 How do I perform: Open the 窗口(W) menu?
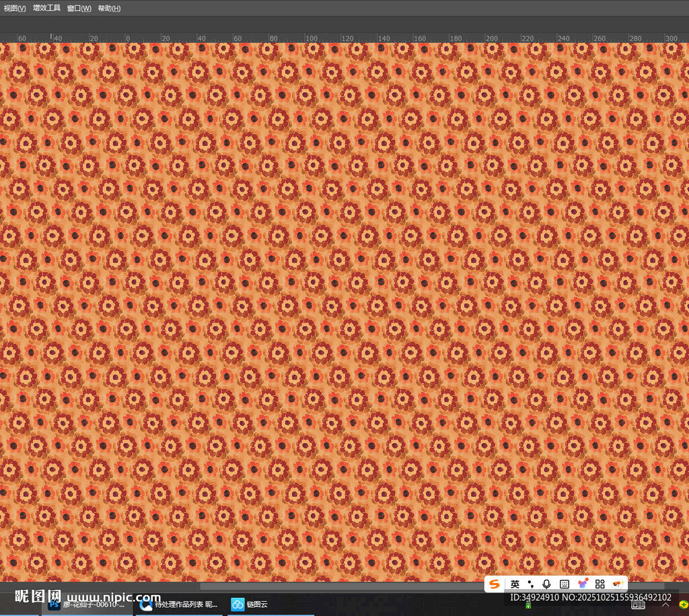(x=79, y=8)
